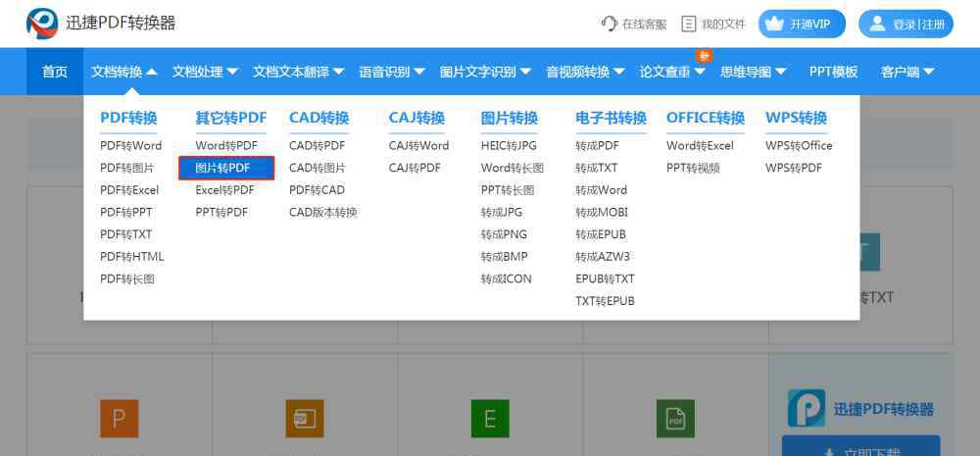Click the 迅捷PDF转换器 logo icon in header
This screenshot has width=980, height=456.
click(x=42, y=24)
